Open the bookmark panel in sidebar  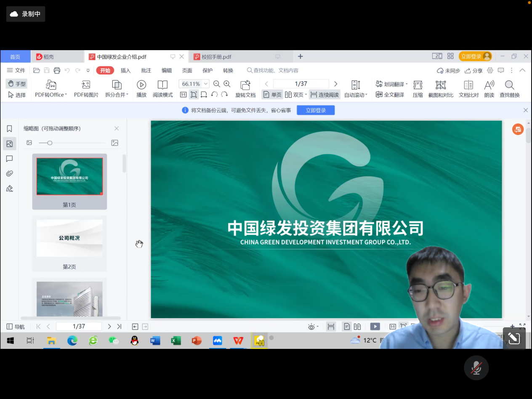pos(9,129)
